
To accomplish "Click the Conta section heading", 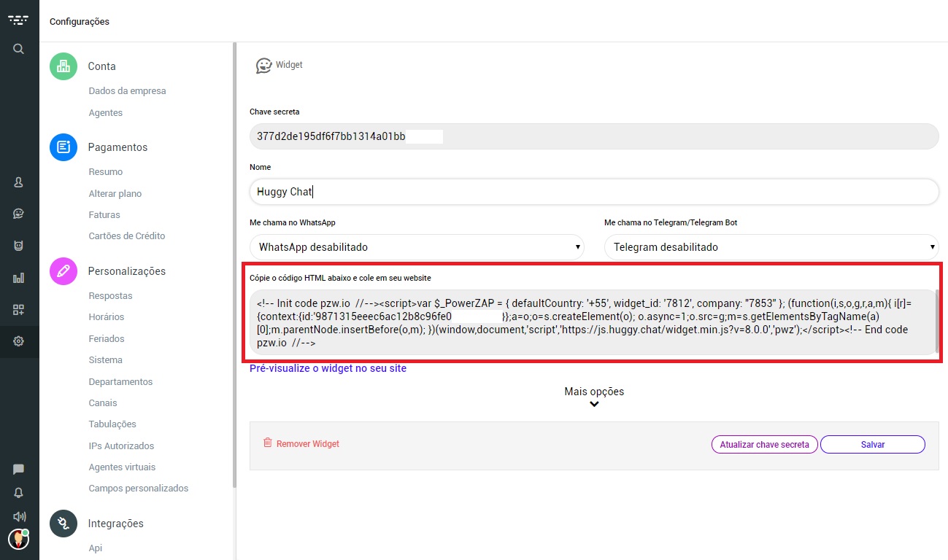I will point(101,66).
